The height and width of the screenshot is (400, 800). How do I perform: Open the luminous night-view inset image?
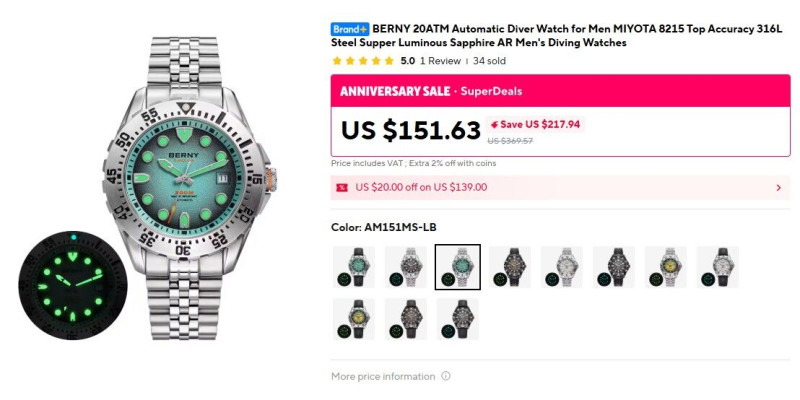[x=74, y=285]
